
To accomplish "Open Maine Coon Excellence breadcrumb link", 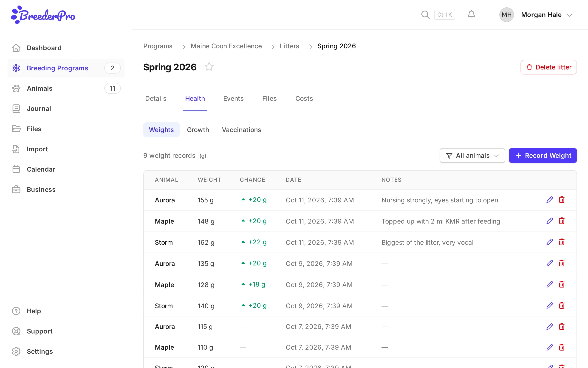I will click(x=226, y=46).
